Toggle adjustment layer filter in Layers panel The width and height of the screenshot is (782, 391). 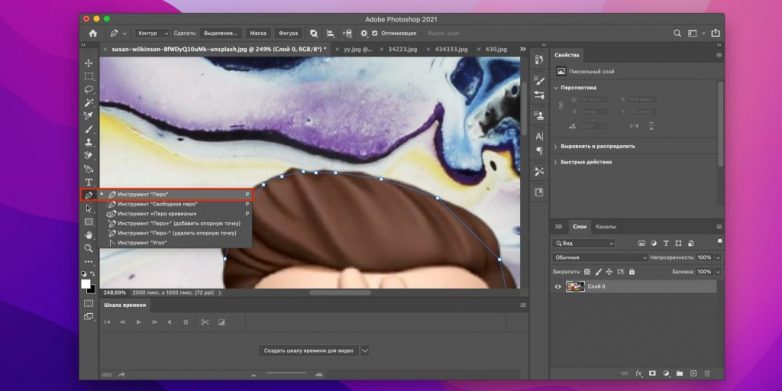coord(654,243)
